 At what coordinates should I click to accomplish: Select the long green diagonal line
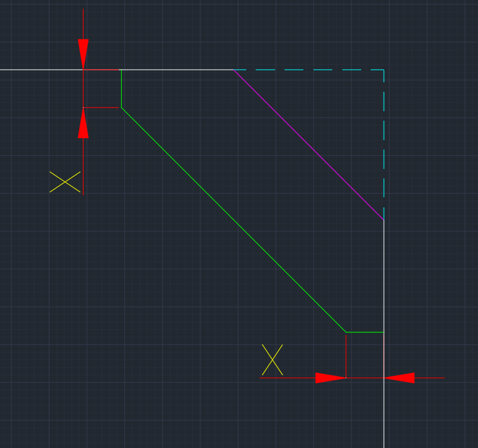click(234, 220)
